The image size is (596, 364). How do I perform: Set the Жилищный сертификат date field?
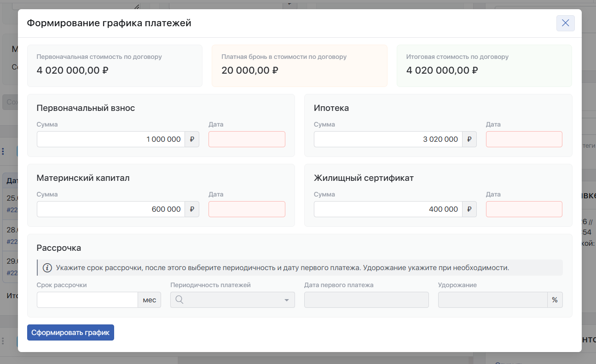pos(524,209)
